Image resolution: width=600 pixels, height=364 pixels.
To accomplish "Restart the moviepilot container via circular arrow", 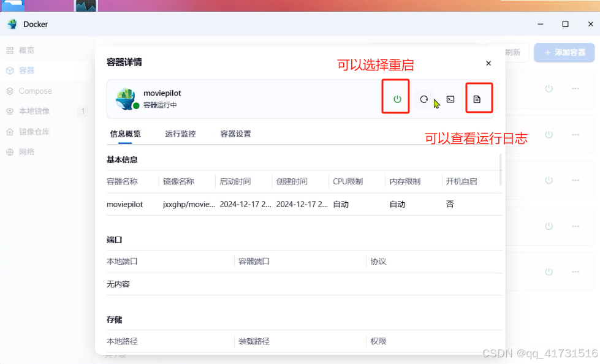I will 423,99.
